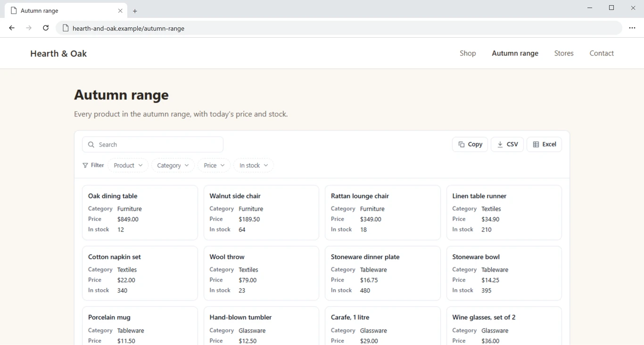Image resolution: width=644 pixels, height=345 pixels.
Task: Click the $849.00 price value
Action: click(128, 219)
